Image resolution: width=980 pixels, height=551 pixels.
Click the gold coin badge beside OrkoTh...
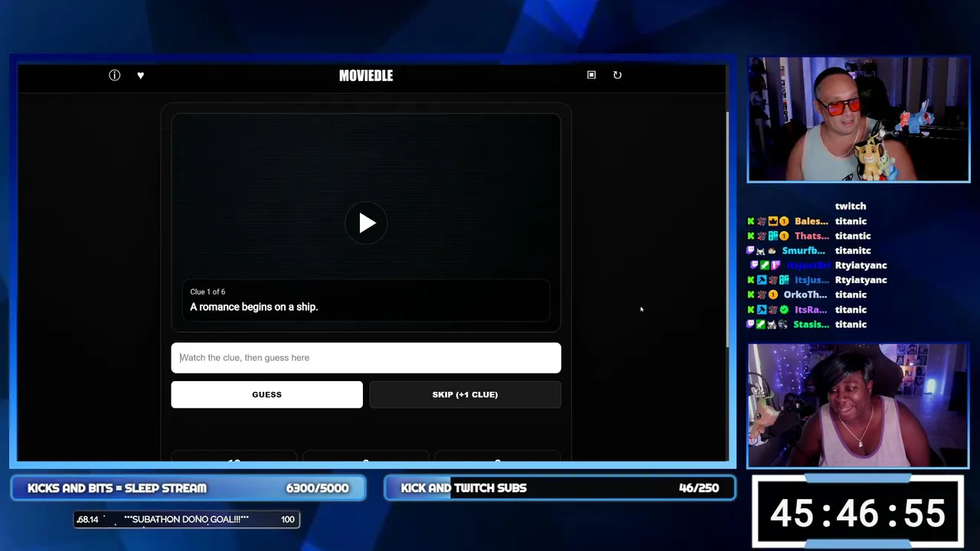click(x=773, y=295)
